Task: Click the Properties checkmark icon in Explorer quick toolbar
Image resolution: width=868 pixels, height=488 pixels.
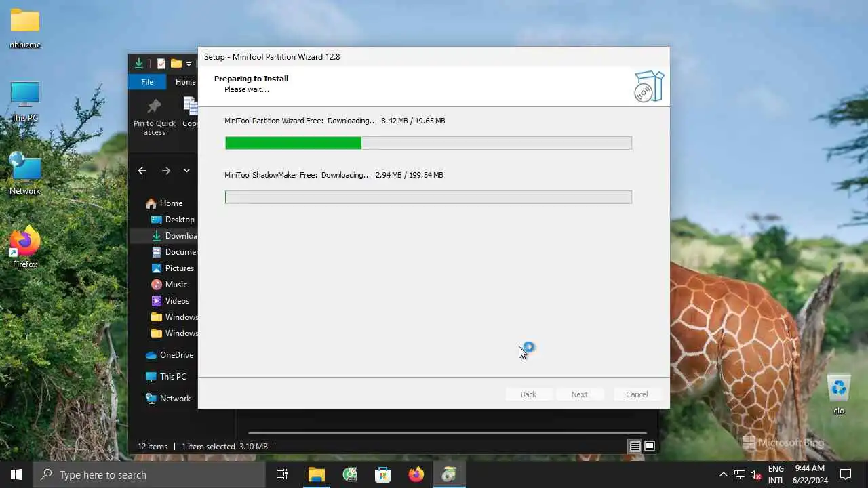Action: [x=161, y=64]
